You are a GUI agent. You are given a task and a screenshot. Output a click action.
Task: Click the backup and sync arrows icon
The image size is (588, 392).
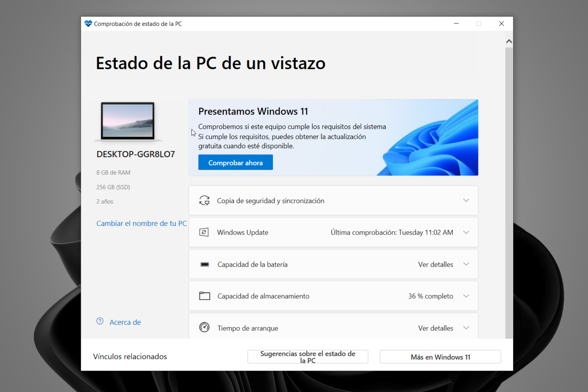[x=204, y=200]
